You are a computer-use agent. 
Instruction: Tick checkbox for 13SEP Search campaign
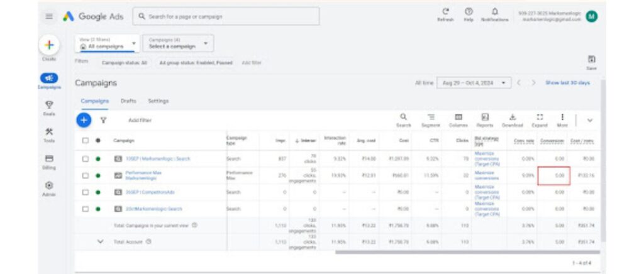click(85, 159)
